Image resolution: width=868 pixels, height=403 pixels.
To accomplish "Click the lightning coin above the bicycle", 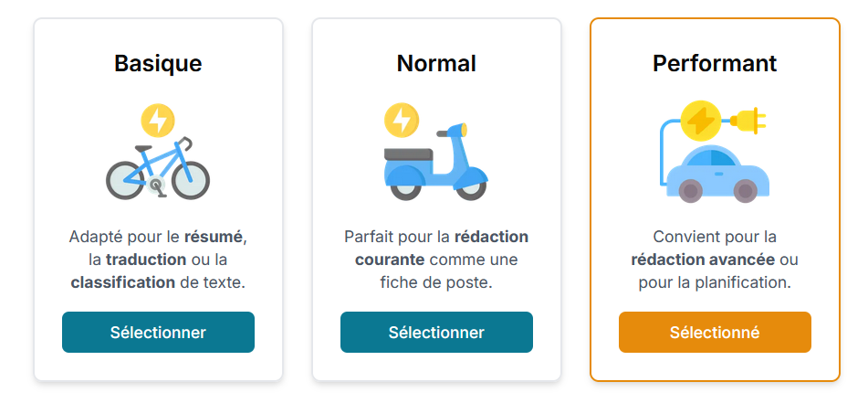I will click(x=158, y=120).
